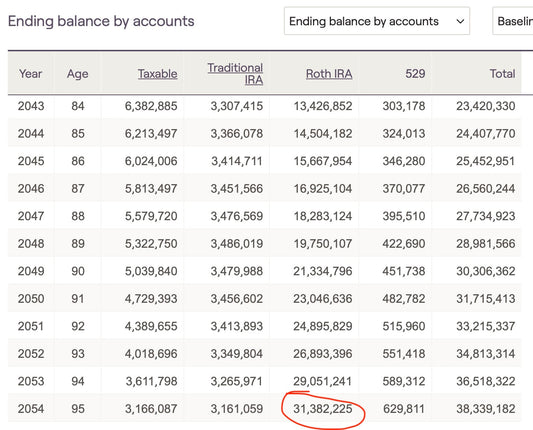Click 529 value 482,782
The image size is (533, 430).
click(x=404, y=299)
